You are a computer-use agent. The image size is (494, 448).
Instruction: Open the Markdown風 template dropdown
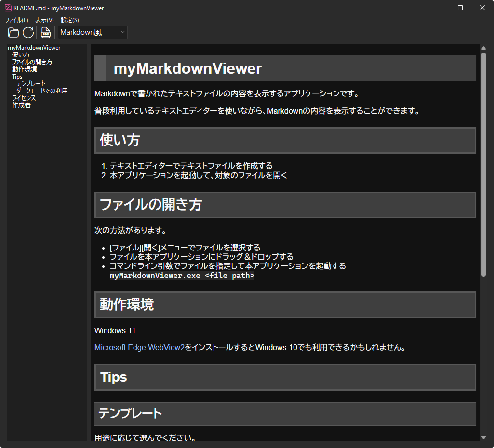[93, 32]
